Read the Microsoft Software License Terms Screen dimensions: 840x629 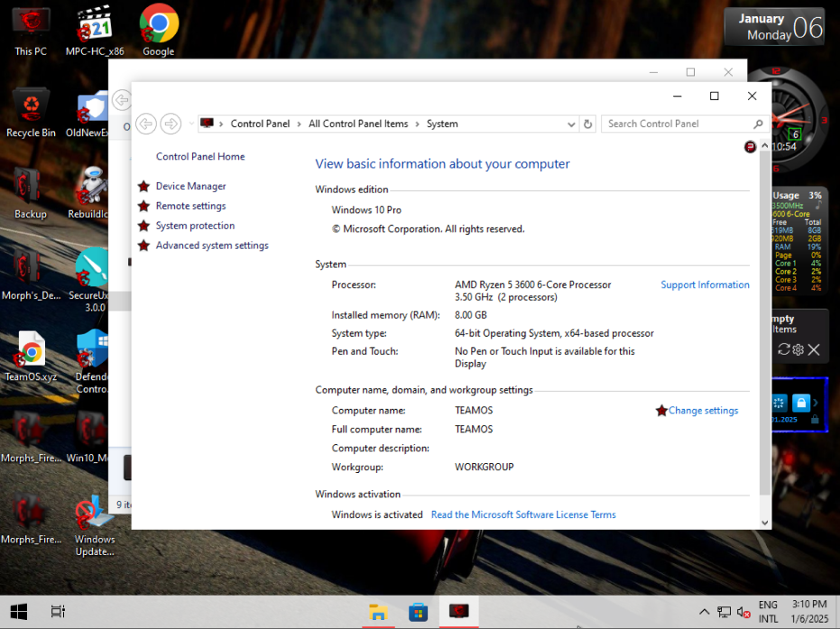(523, 514)
